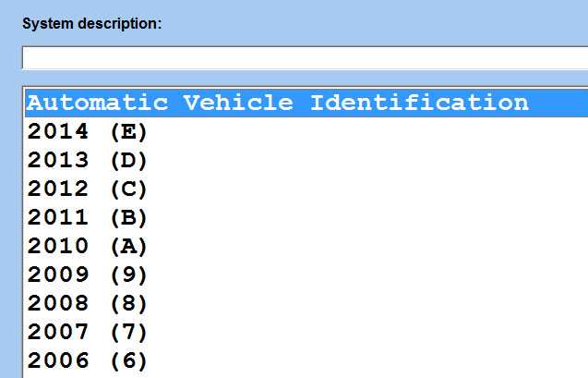Select the 2014 (E) model year
This screenshot has height=378, width=588.
(306, 131)
